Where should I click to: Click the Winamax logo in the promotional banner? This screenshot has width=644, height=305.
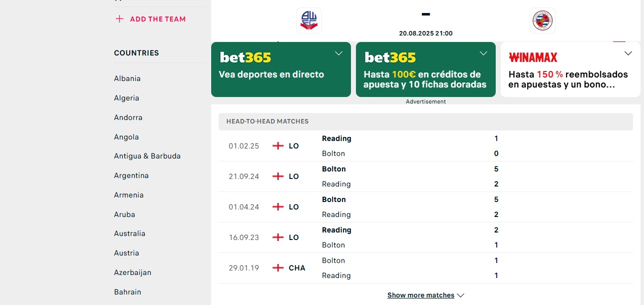533,57
